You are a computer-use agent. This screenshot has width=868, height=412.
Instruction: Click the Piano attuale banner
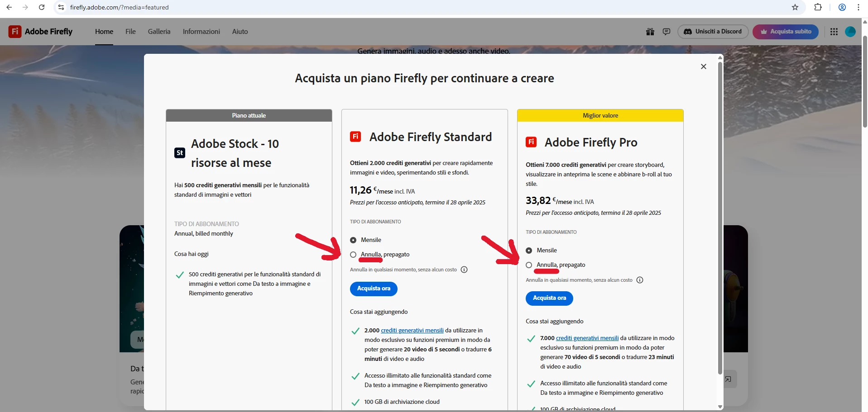point(249,115)
